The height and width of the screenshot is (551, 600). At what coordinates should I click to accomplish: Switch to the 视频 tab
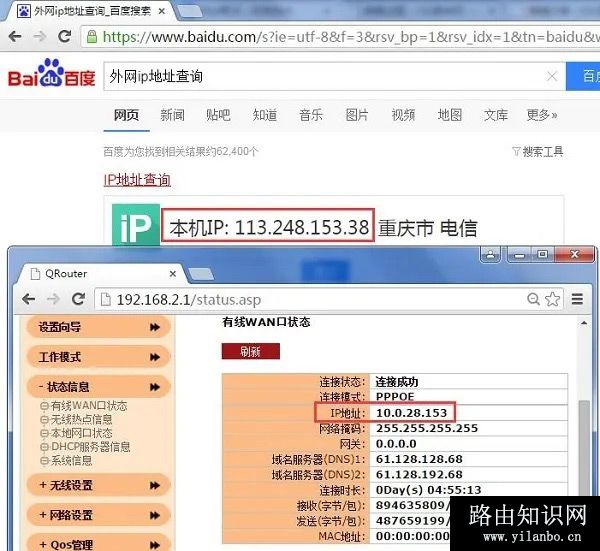[x=403, y=115]
